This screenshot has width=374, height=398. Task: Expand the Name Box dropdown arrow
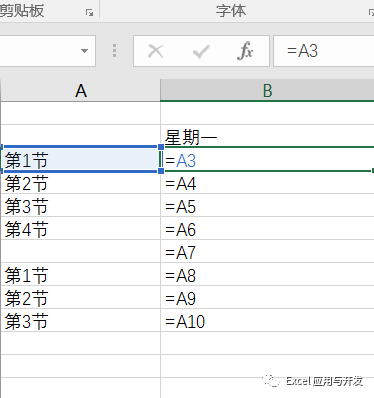84,51
